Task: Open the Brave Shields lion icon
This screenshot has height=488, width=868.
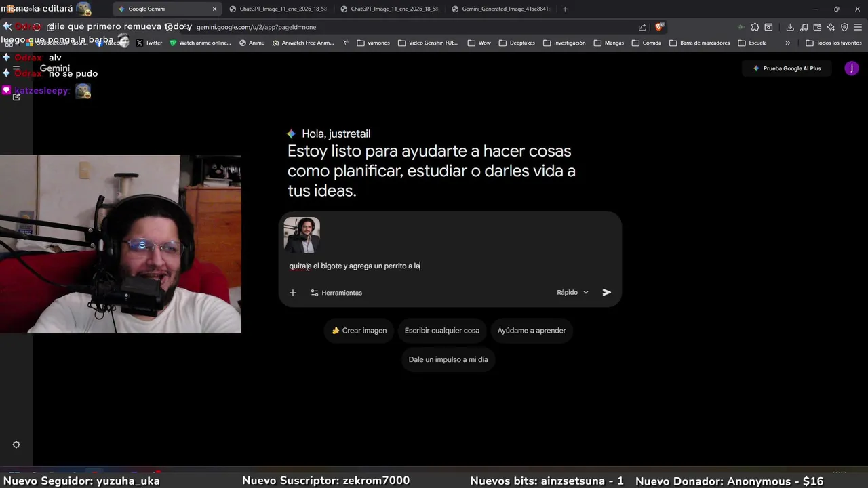Action: (x=658, y=27)
